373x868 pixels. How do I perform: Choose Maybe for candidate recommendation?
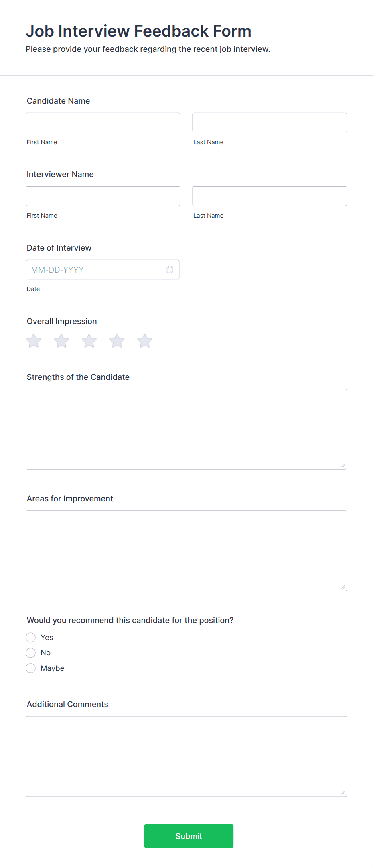tap(30, 668)
